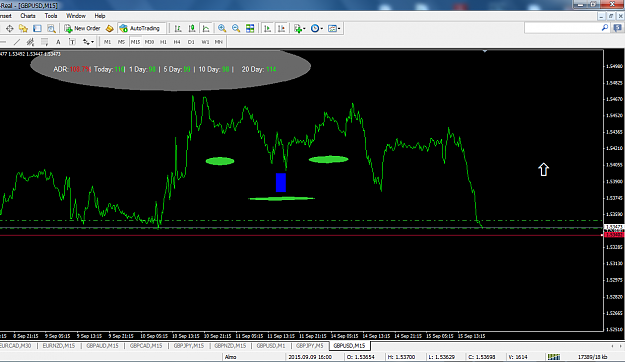Switch to the M5 timeframe
Image resolution: width=625 pixels, height=362 pixels.
click(x=121, y=42)
